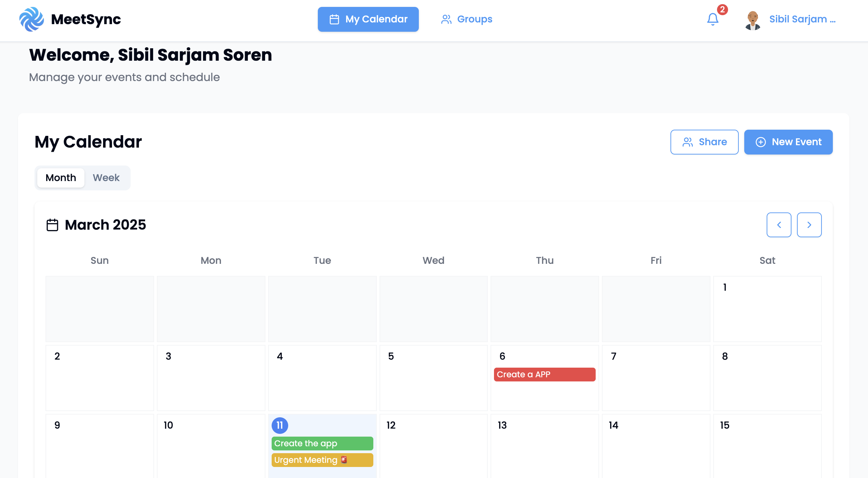Click the user avatar picture
Image resolution: width=868 pixels, height=478 pixels.
753,19
